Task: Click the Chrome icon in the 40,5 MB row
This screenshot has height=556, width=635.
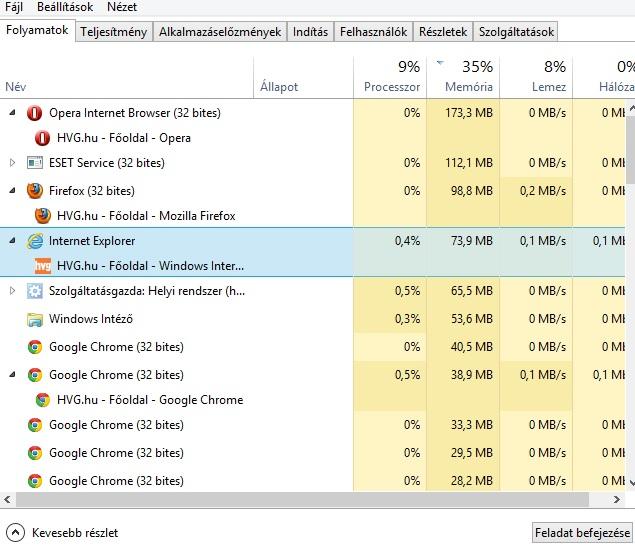Action: coord(35,347)
